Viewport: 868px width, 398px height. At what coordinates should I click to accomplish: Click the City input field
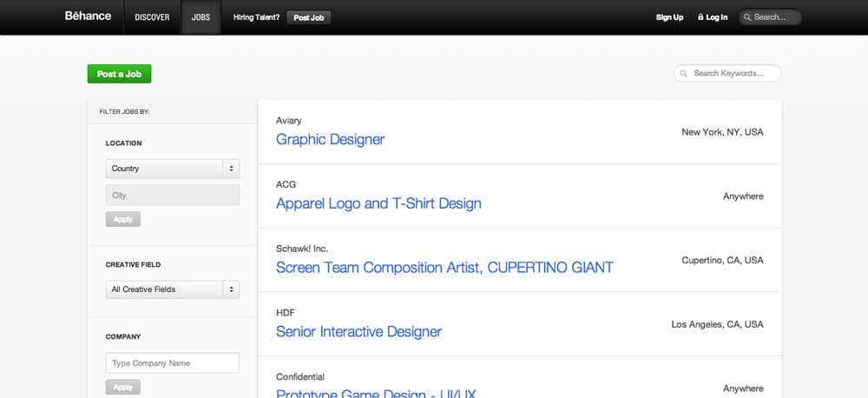(x=173, y=196)
